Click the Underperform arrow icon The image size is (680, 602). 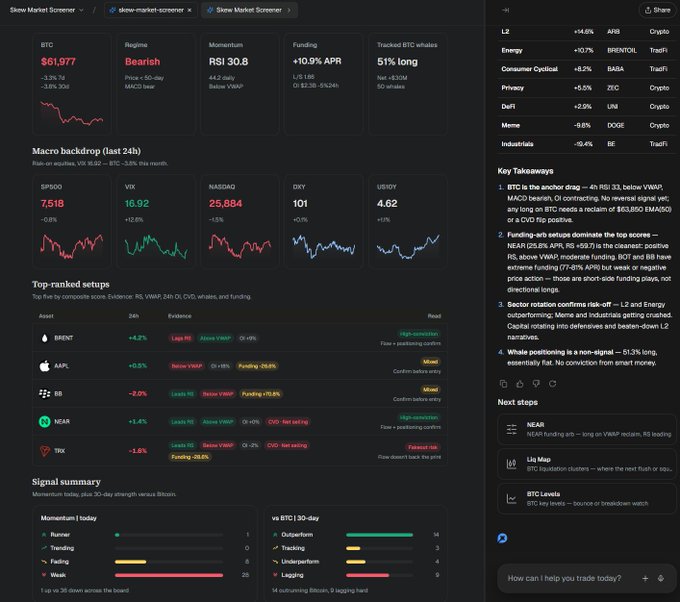(x=275, y=562)
